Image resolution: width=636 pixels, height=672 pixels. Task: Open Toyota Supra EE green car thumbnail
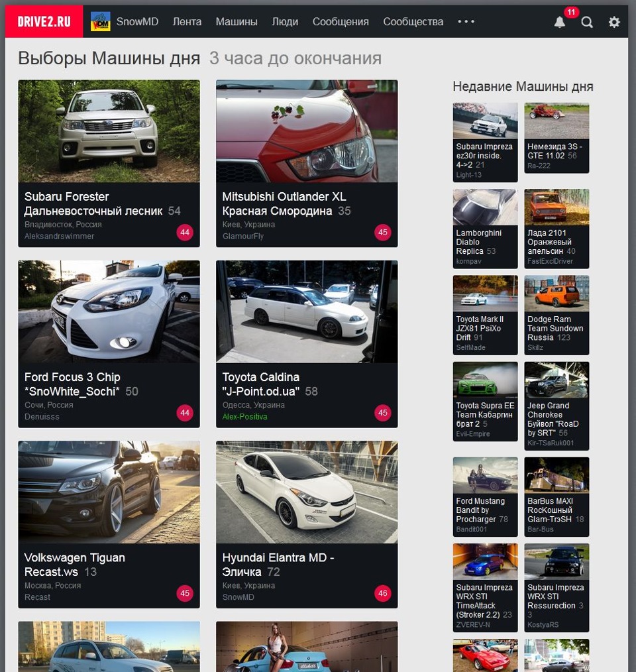[x=485, y=380]
